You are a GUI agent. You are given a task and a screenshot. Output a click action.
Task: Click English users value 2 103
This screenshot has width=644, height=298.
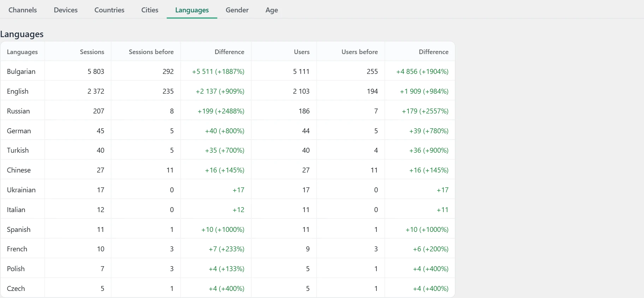click(x=301, y=91)
